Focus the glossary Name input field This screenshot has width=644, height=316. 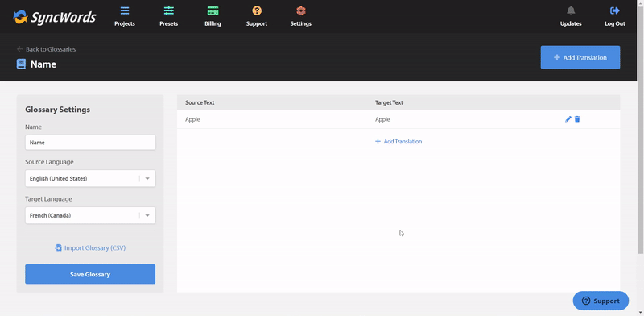(90, 143)
